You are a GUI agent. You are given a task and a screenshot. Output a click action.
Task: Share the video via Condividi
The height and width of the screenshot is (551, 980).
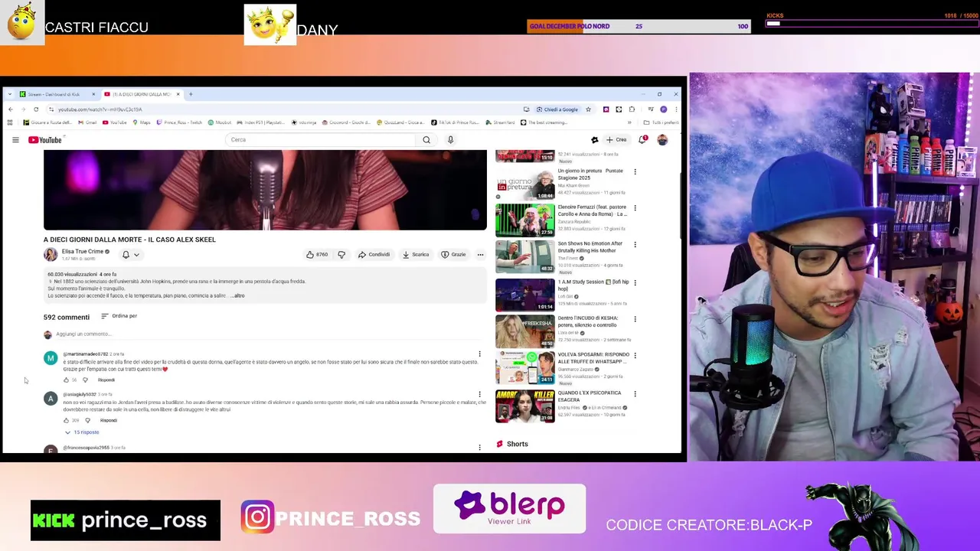coord(374,255)
